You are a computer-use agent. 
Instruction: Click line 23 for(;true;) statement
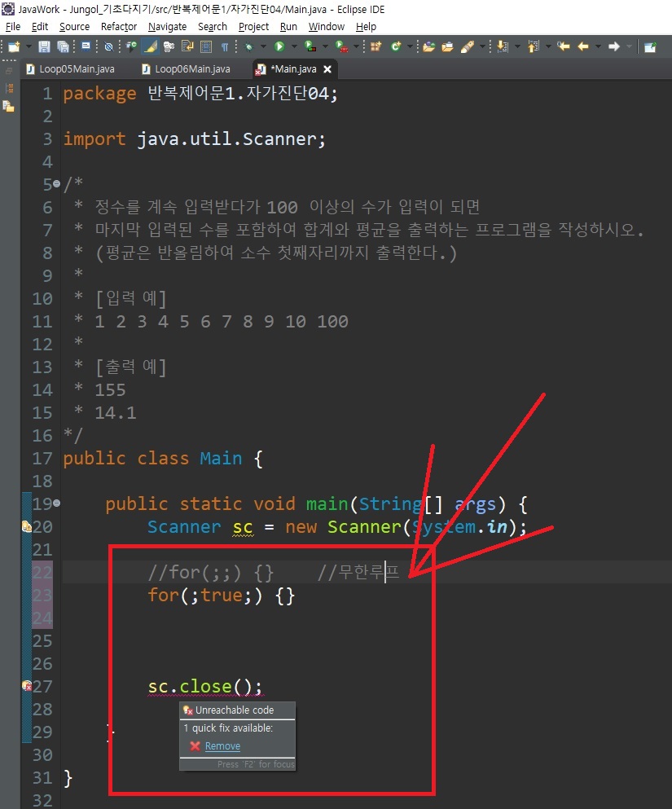point(222,596)
